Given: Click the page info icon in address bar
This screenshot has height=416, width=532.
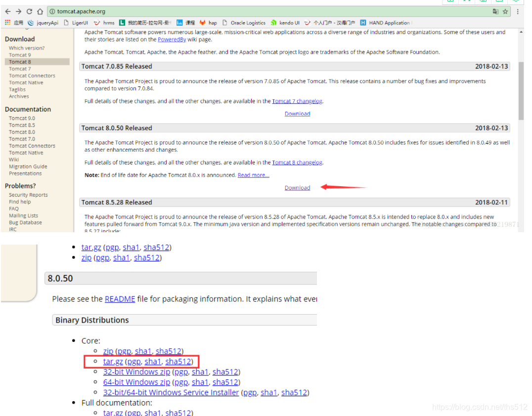Looking at the screenshot, I should coord(53,11).
